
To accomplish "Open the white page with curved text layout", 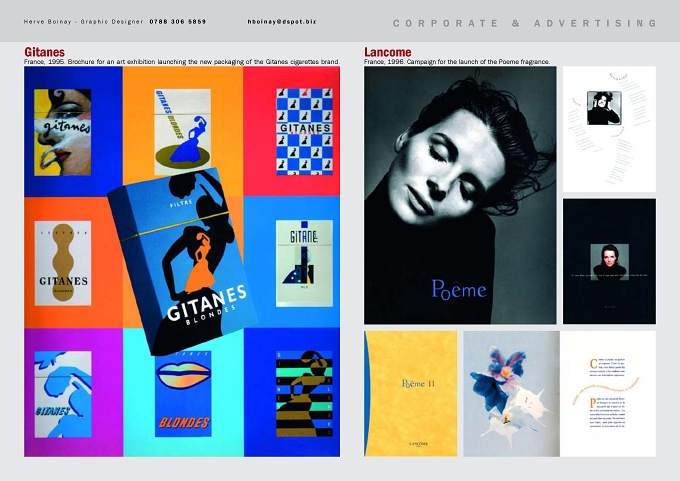I will pyautogui.click(x=609, y=129).
